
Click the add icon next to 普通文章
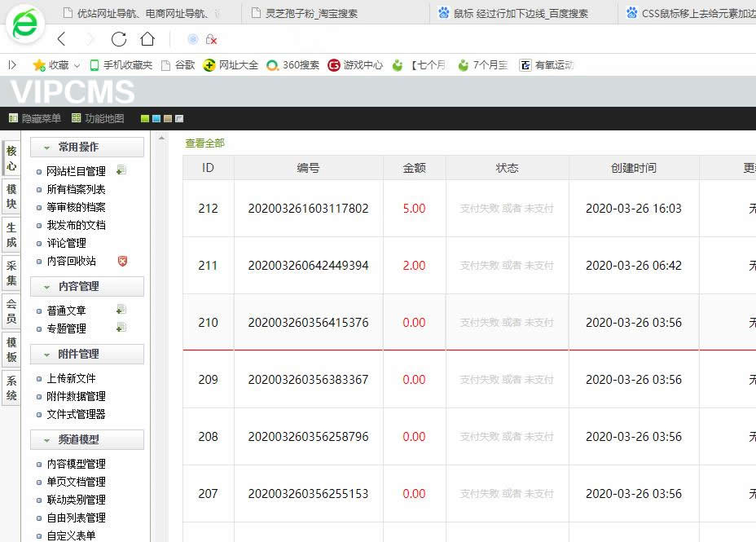coord(121,310)
